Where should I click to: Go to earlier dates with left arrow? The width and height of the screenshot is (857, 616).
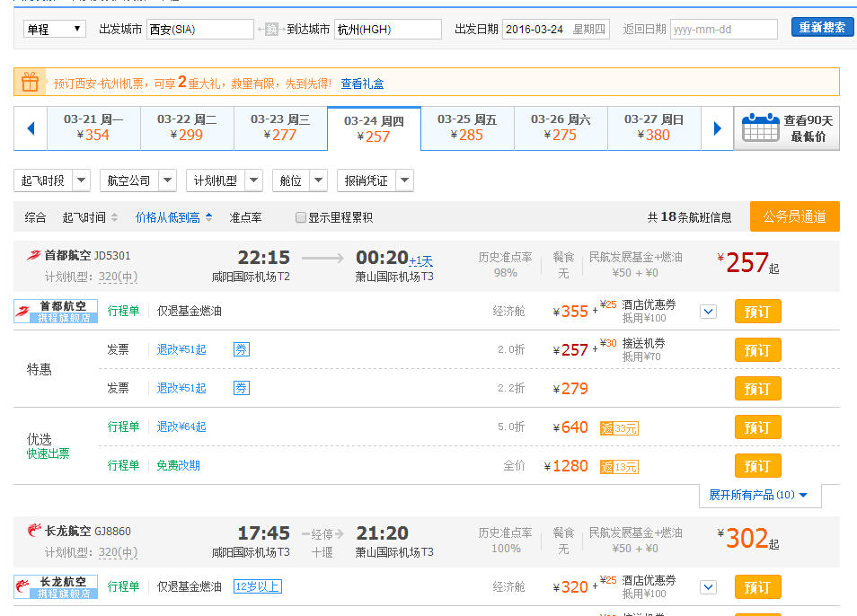[31, 128]
